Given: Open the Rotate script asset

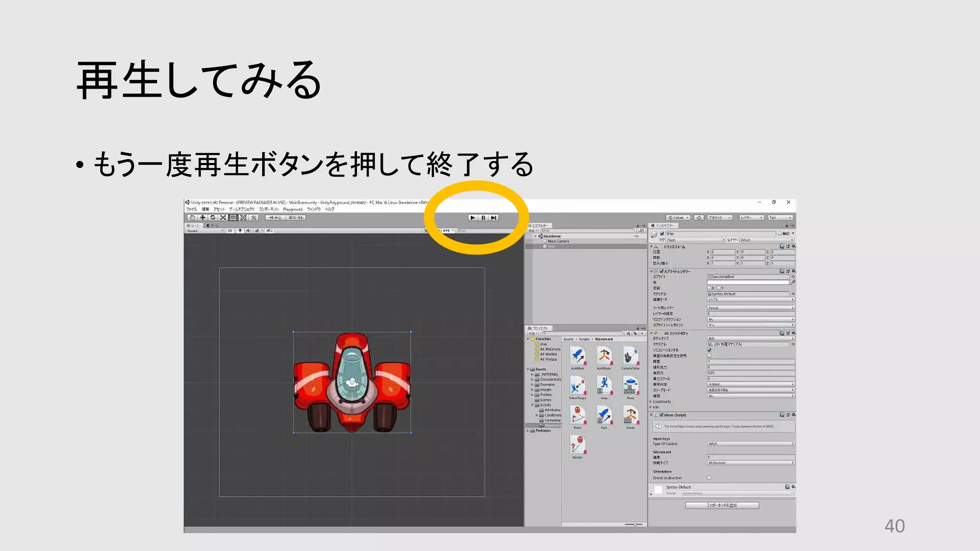Looking at the screenshot, I should pyautogui.click(x=631, y=418).
